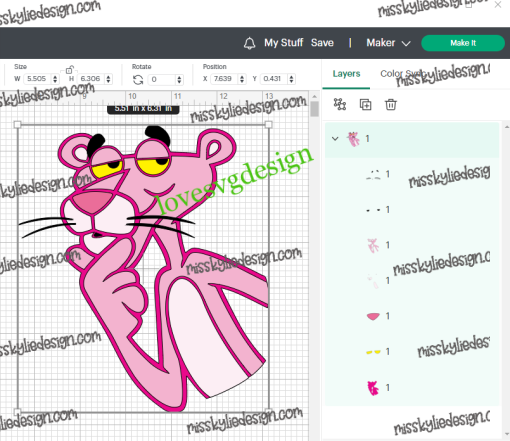Collapse the top group layer
The image size is (510, 441).
[x=335, y=139]
